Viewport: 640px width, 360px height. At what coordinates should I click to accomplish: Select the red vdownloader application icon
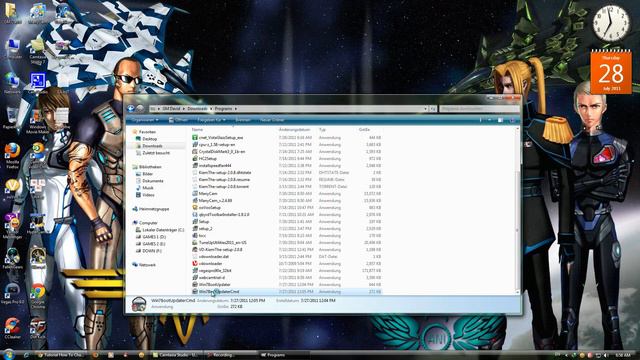coord(195,263)
